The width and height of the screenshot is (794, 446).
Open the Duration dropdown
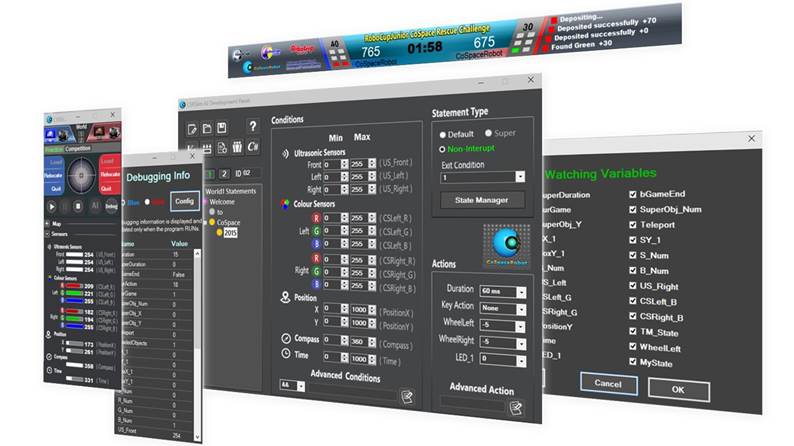[503, 290]
